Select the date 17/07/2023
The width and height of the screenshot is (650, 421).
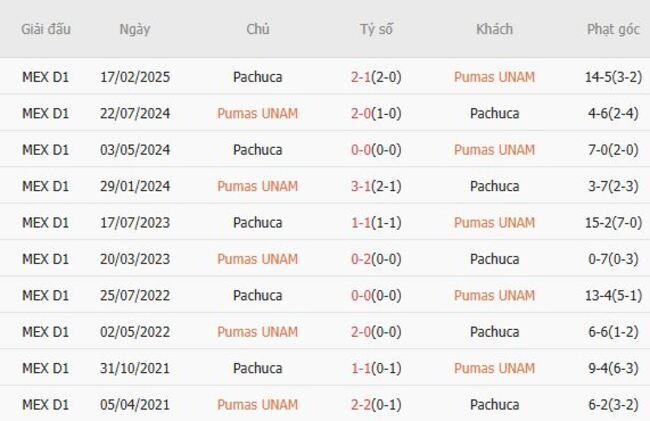pyautogui.click(x=135, y=223)
